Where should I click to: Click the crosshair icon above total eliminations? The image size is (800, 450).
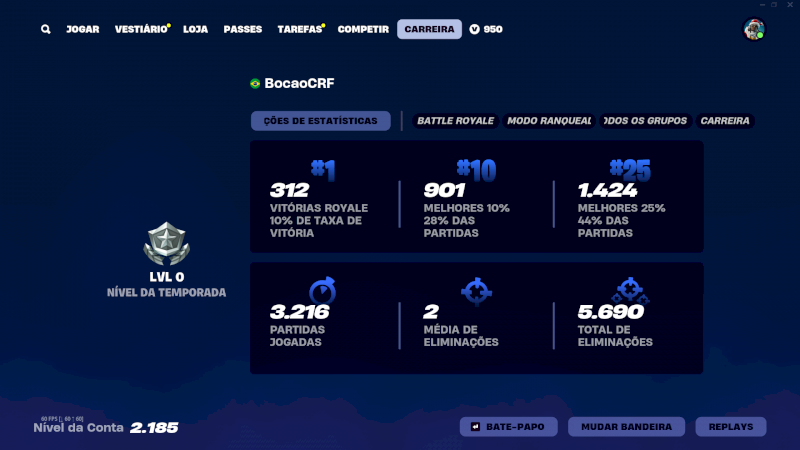pos(630,291)
